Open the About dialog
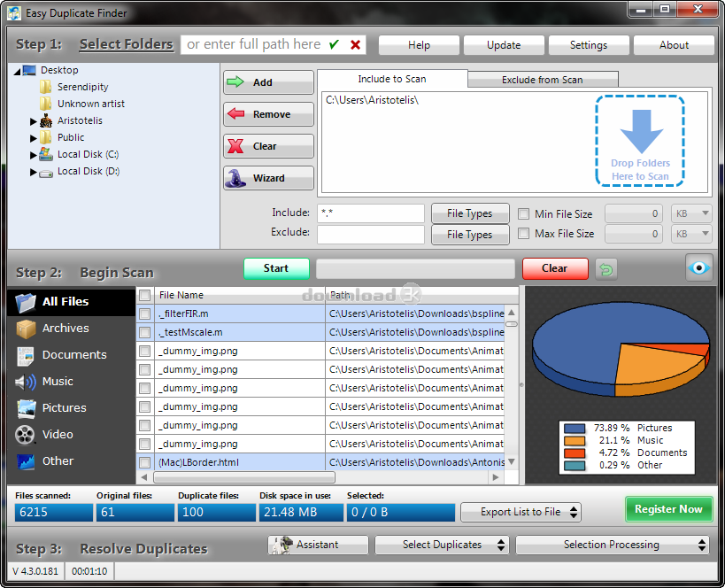Viewport: 725px width, 588px height. (674, 45)
